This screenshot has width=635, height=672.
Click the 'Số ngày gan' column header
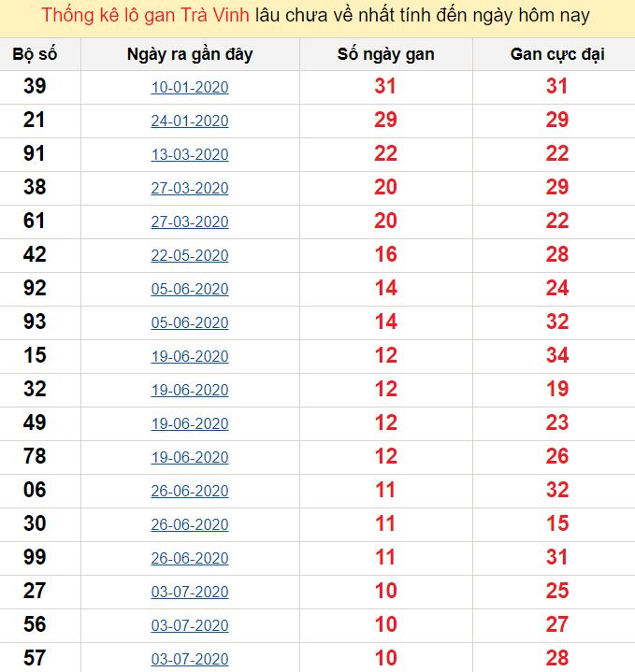click(x=386, y=54)
